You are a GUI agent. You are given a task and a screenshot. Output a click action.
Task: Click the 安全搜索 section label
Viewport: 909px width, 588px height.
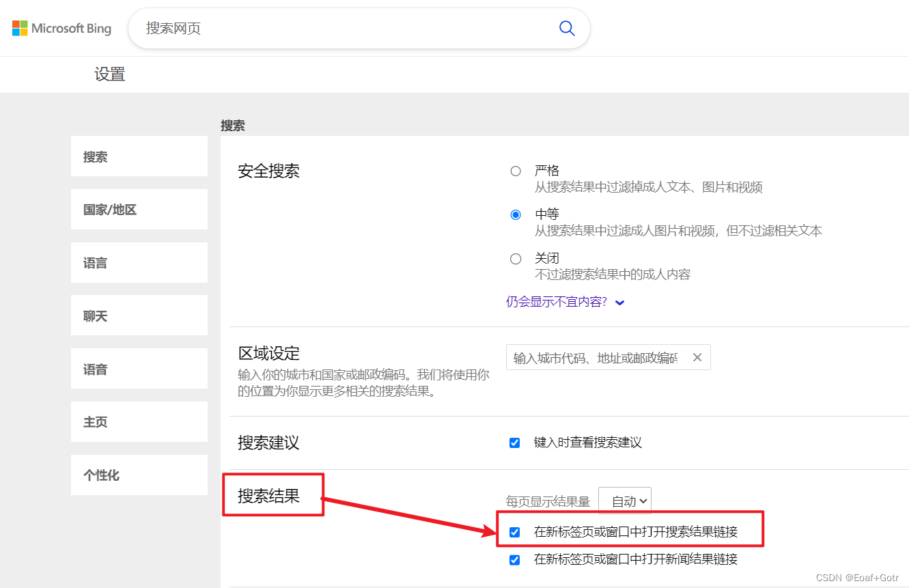pyautogui.click(x=268, y=171)
